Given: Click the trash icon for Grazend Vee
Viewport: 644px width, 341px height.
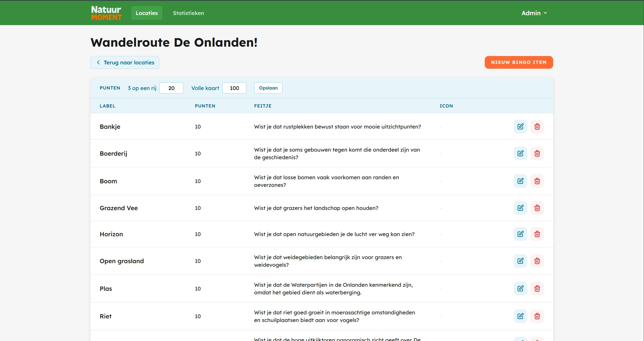Looking at the screenshot, I should [x=537, y=208].
